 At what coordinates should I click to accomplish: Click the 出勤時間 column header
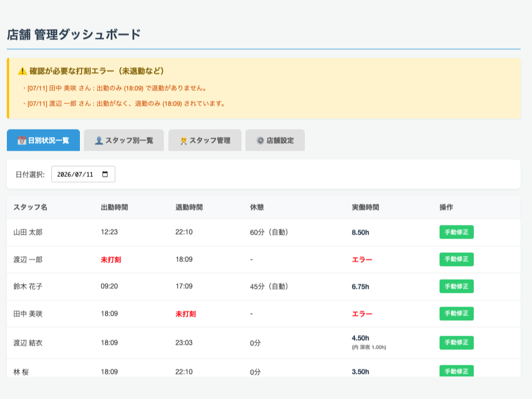114,207
